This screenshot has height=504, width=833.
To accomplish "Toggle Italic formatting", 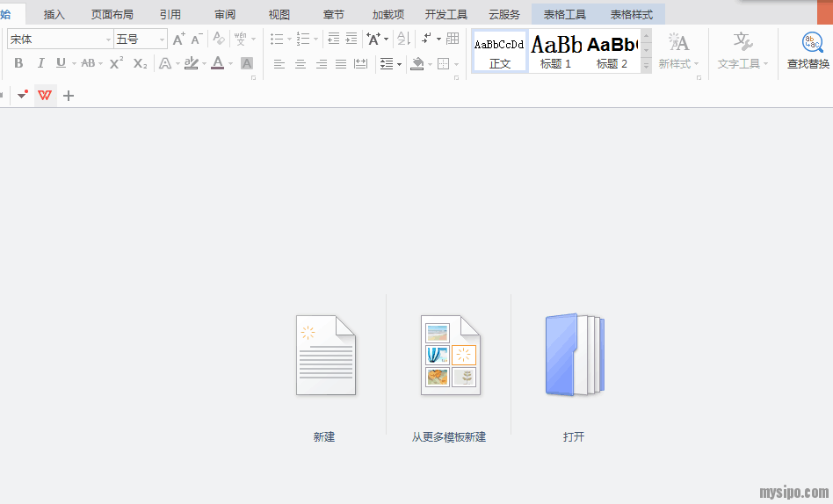I will (x=40, y=63).
